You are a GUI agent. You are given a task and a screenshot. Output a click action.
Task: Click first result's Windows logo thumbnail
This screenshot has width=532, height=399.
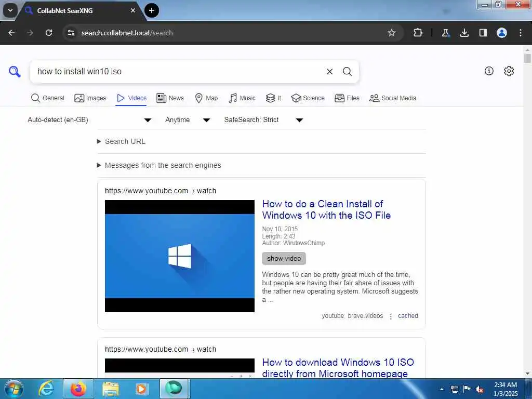pyautogui.click(x=179, y=256)
